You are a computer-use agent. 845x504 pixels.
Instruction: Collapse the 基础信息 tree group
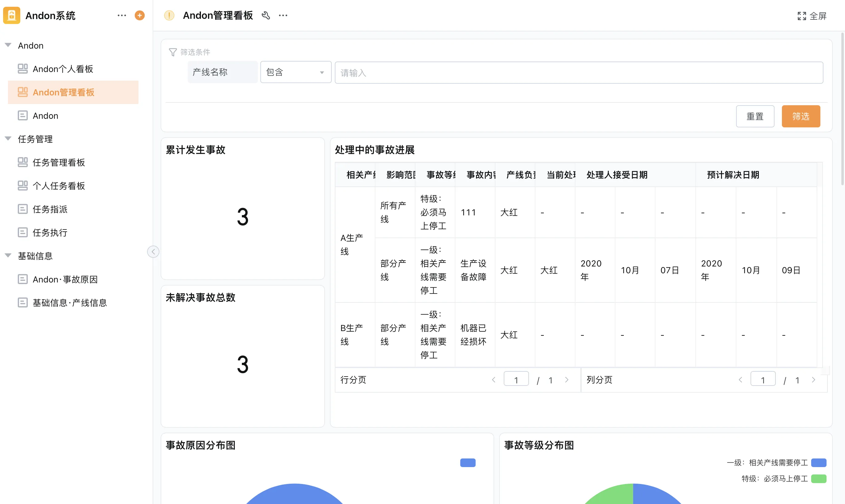point(8,255)
